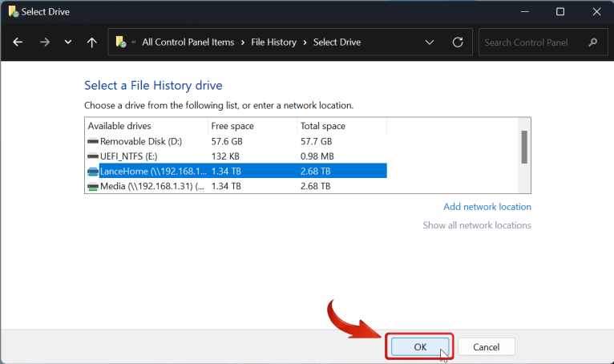Screen dimensions: 614x364
Task: Click 2.68 TB value in Media row
Action: click(x=315, y=186)
